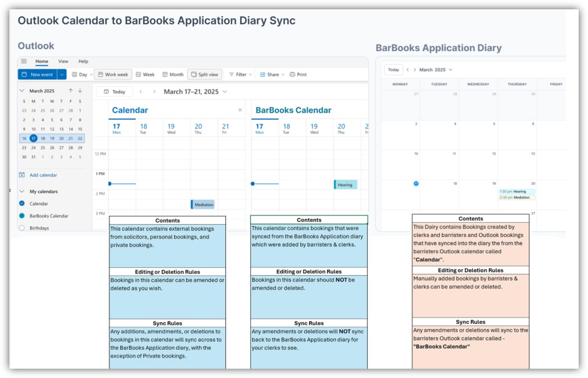Click the THURSDAY header in BarBooks Diary
This screenshot has width=588, height=378.
(517, 84)
